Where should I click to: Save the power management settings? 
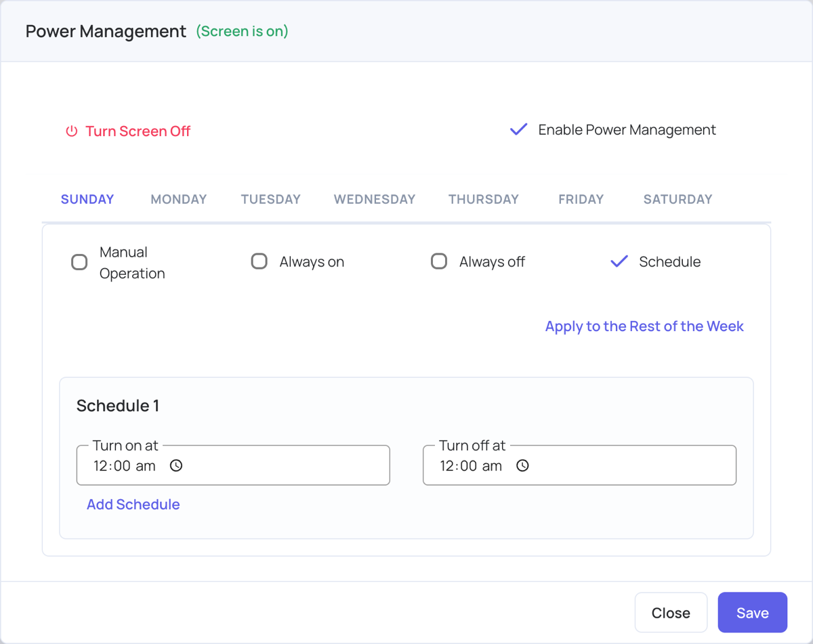(753, 613)
